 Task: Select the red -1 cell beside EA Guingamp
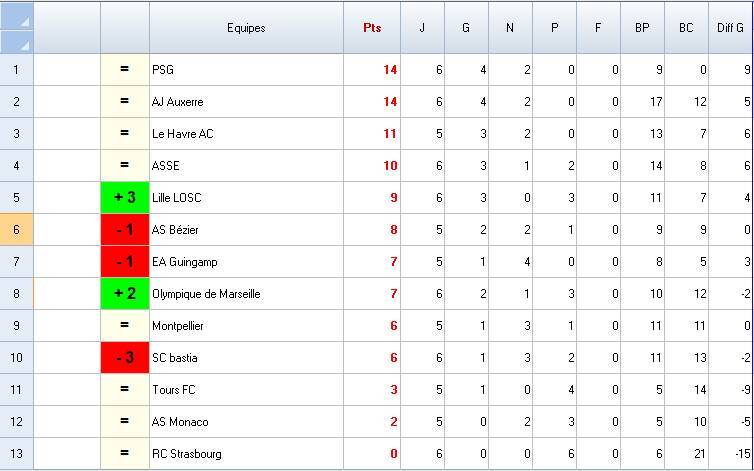[125, 262]
